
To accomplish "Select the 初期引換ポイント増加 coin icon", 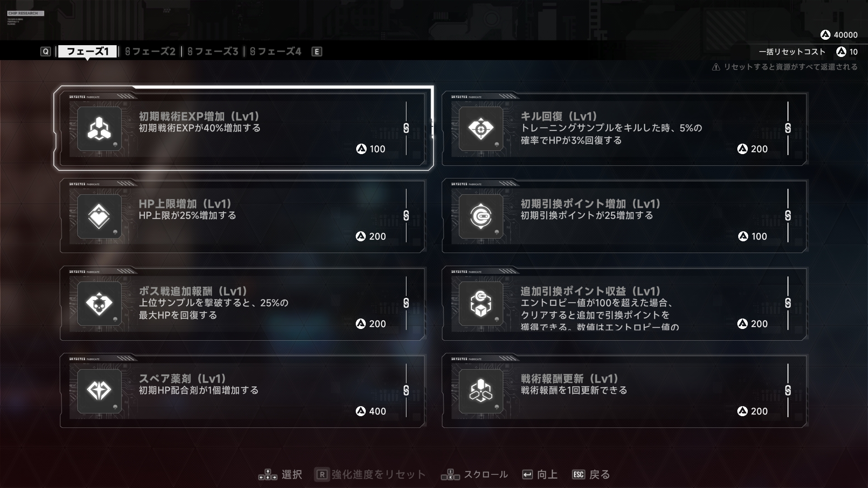I will [x=481, y=216].
